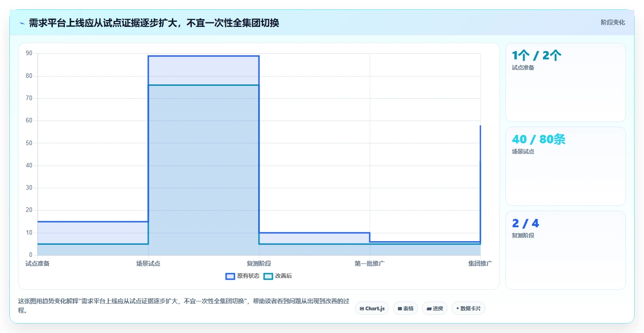Click the 集团推广 x-axis label
644x333 pixels.
pyautogui.click(x=480, y=263)
